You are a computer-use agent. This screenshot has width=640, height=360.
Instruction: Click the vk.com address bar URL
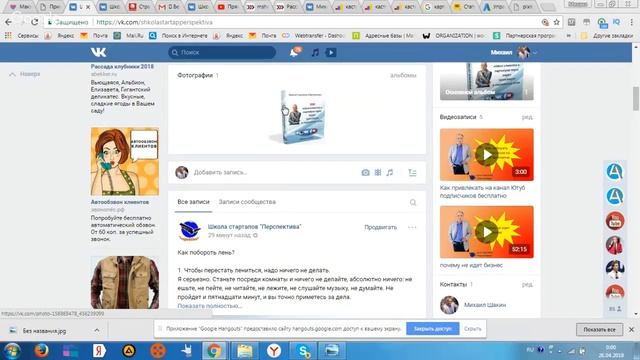click(x=155, y=22)
